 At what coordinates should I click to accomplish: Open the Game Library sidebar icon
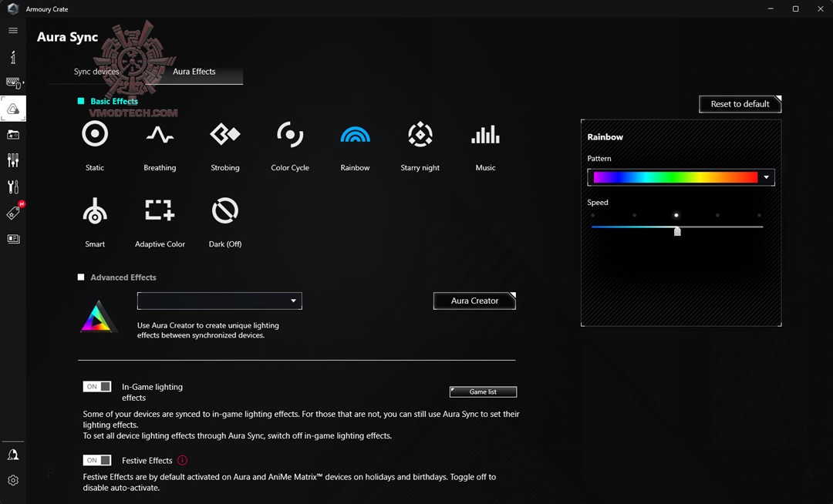[13, 135]
